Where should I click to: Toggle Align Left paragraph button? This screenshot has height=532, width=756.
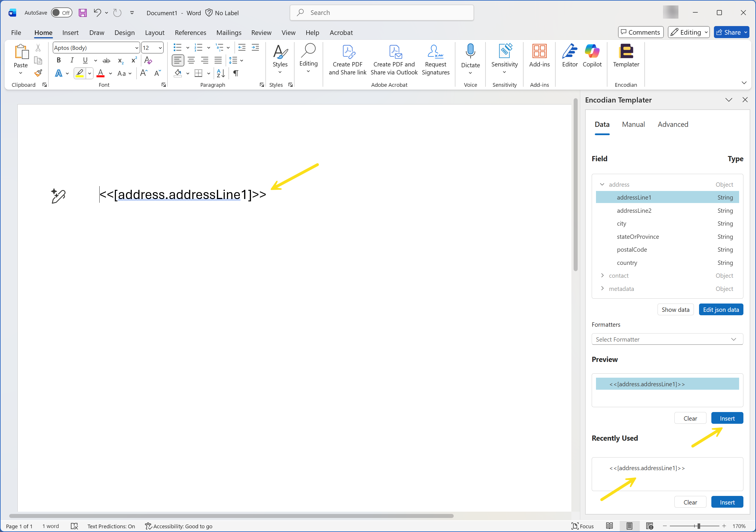(x=178, y=60)
